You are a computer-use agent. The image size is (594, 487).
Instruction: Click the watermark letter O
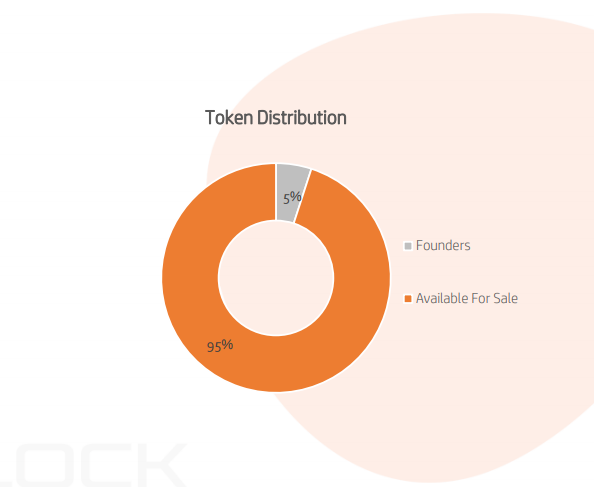(45, 466)
